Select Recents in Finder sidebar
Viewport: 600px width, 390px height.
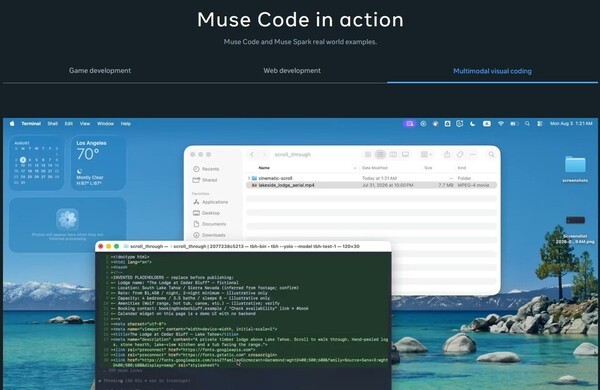206,169
